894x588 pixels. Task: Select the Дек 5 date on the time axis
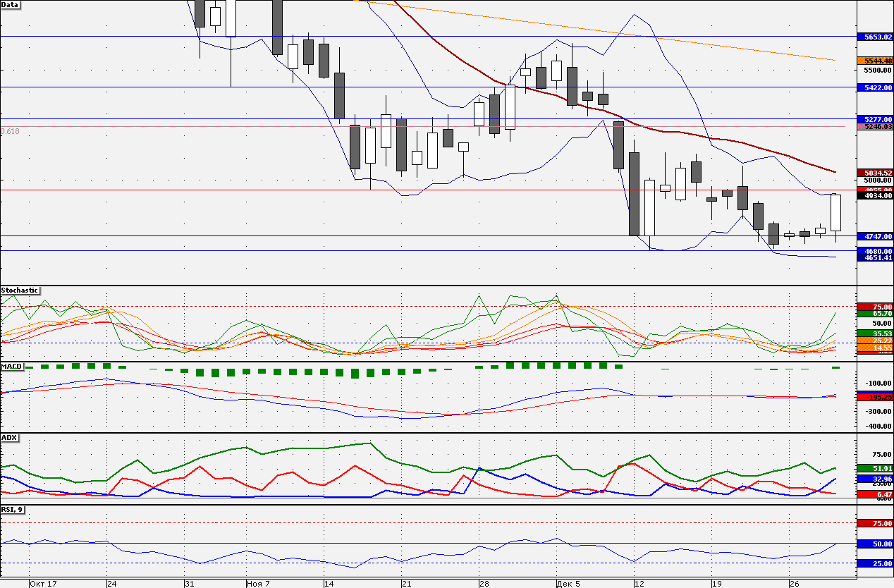pos(568,584)
